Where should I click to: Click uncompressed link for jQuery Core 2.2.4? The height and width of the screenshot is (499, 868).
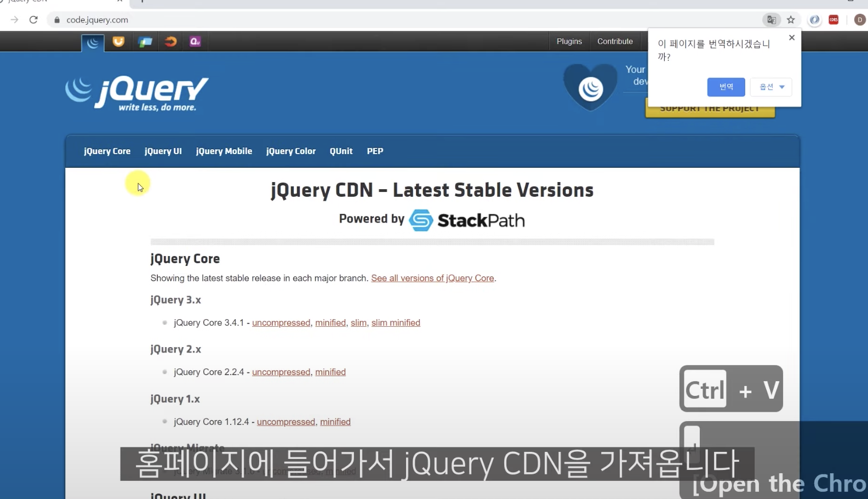point(281,372)
